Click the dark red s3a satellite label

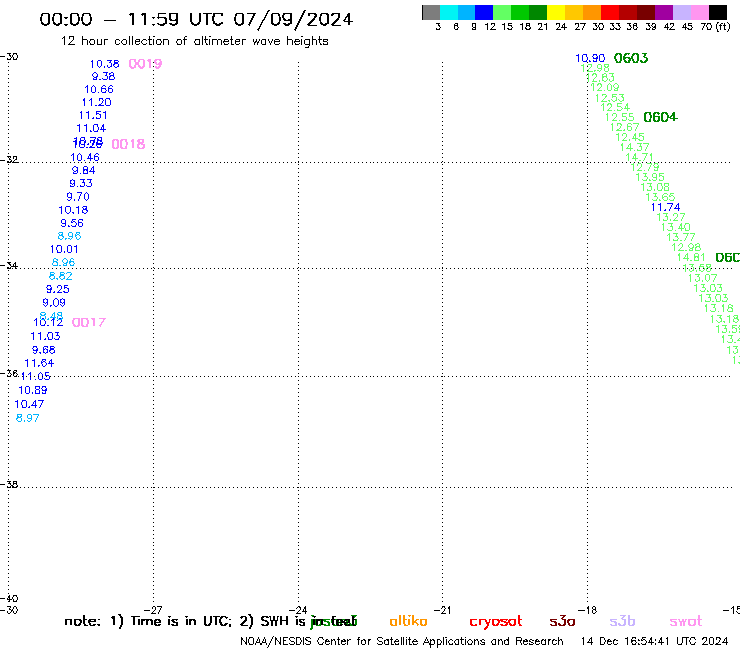[x=562, y=621]
